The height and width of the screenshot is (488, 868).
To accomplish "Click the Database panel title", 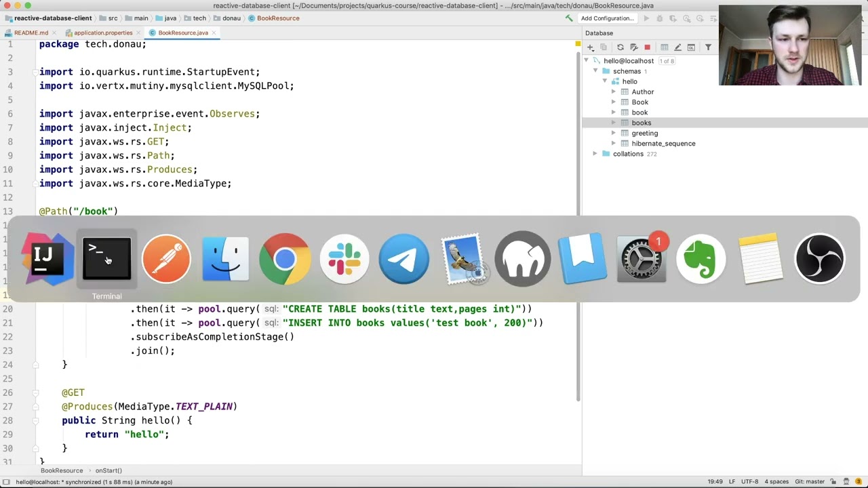I will click(599, 33).
